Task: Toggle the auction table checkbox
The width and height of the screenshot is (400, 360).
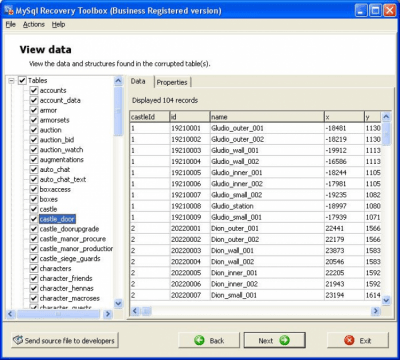Action: coord(34,130)
